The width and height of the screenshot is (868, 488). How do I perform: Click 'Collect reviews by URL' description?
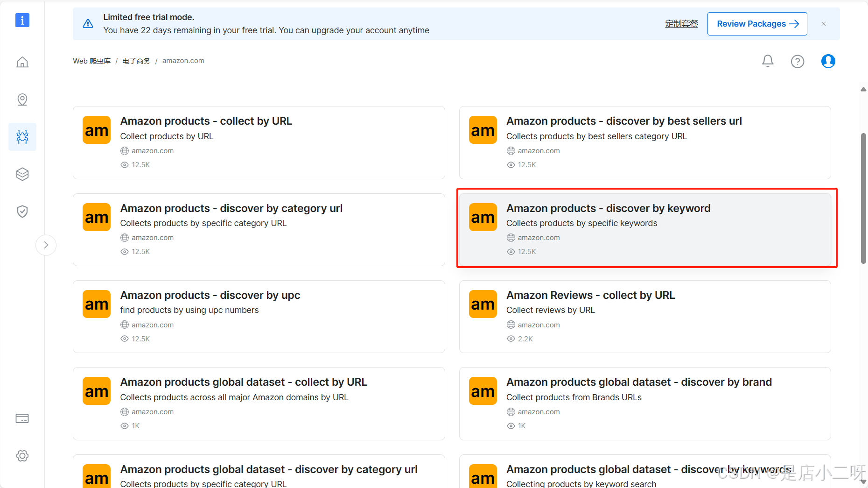[550, 310]
